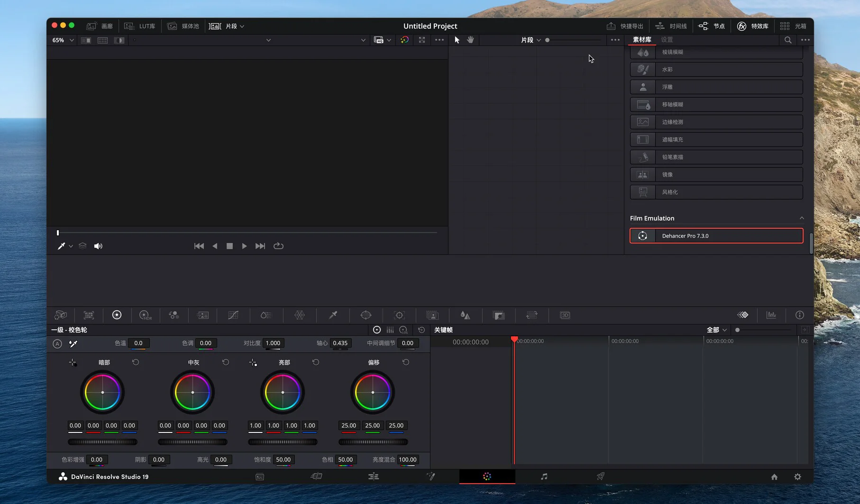Open the RGB Mixer palette

pos(174,315)
